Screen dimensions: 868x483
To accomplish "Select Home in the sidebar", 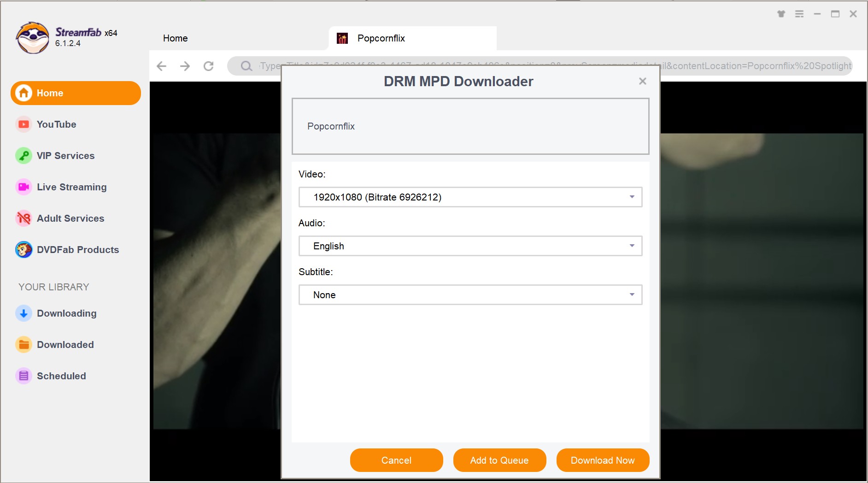I will pos(76,93).
